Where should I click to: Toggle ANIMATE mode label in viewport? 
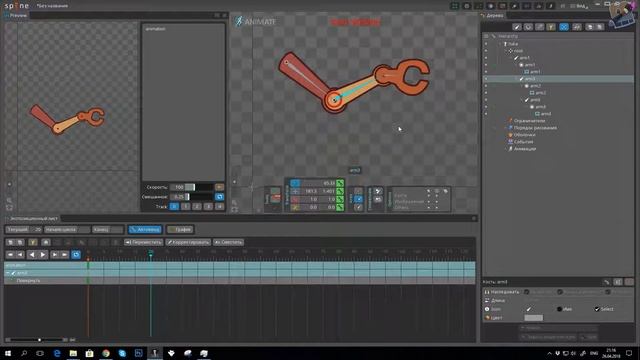(256, 21)
